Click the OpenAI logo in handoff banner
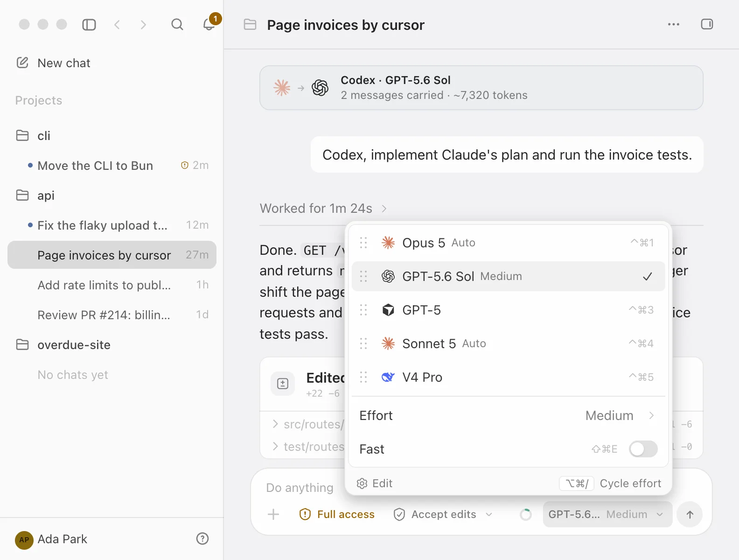 320,88
